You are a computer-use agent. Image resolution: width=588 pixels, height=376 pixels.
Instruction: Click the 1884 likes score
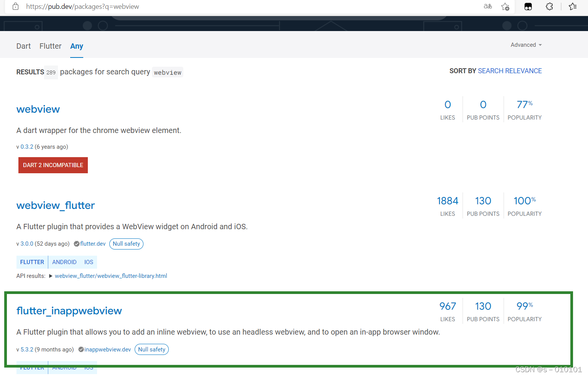coord(448,201)
